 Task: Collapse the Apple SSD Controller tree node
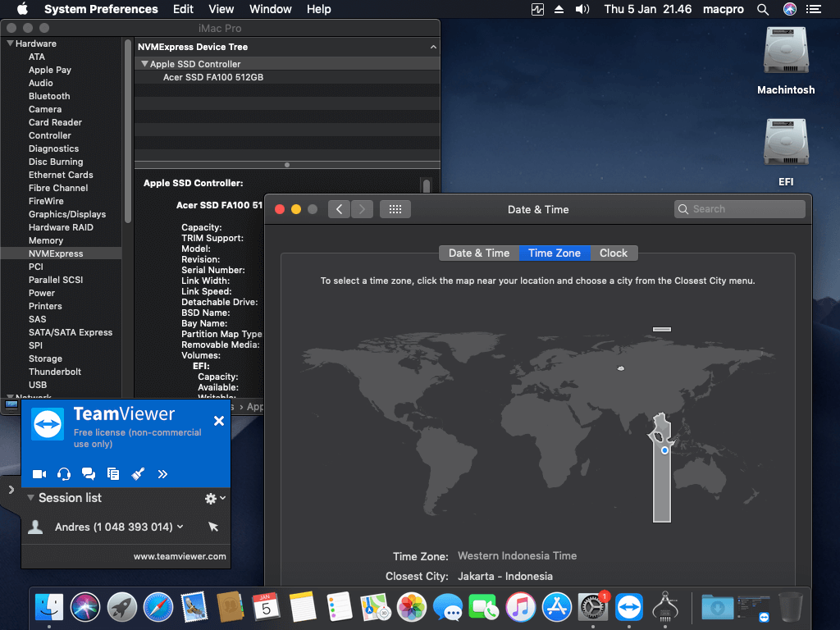pyautogui.click(x=144, y=64)
